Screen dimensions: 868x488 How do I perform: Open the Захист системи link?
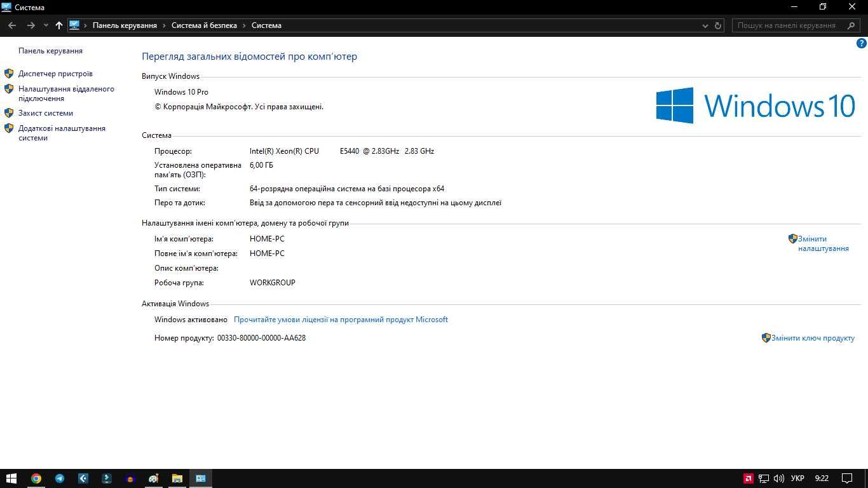click(x=46, y=113)
